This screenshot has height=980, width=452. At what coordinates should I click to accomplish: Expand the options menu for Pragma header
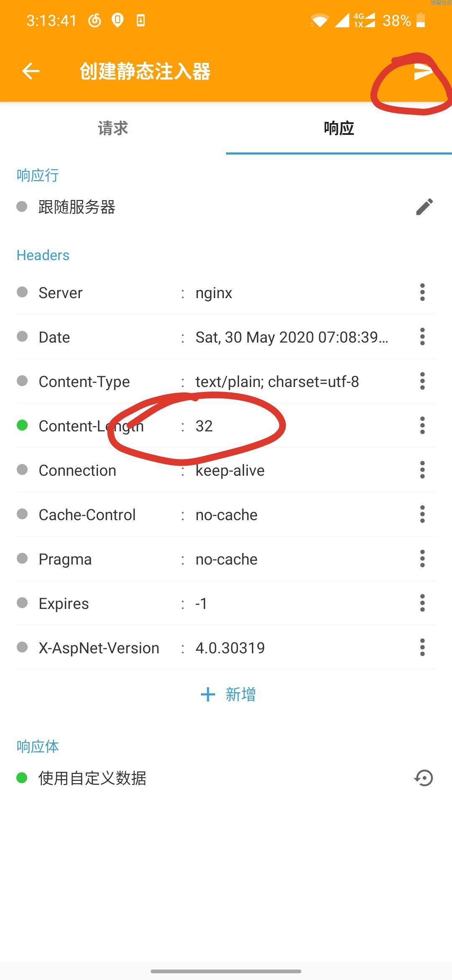422,559
